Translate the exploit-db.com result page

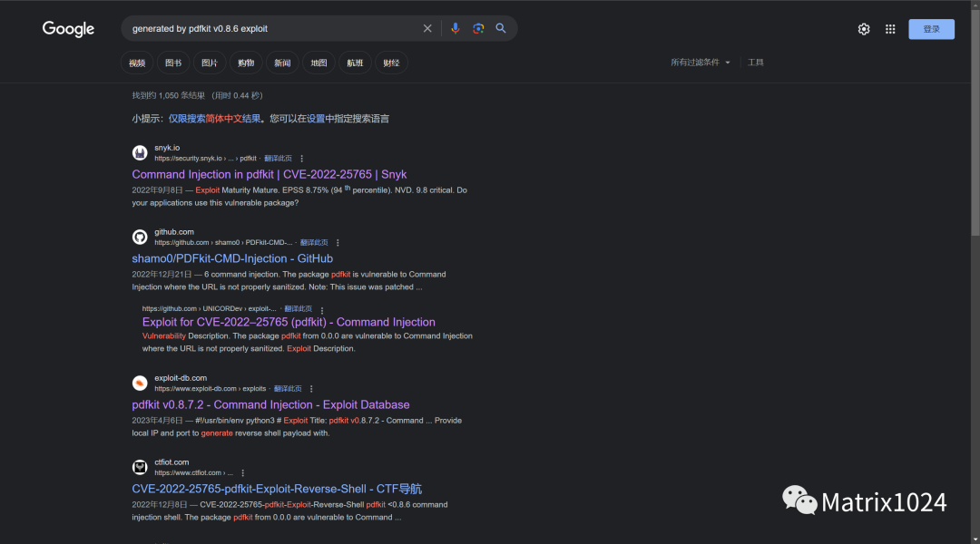coord(288,389)
